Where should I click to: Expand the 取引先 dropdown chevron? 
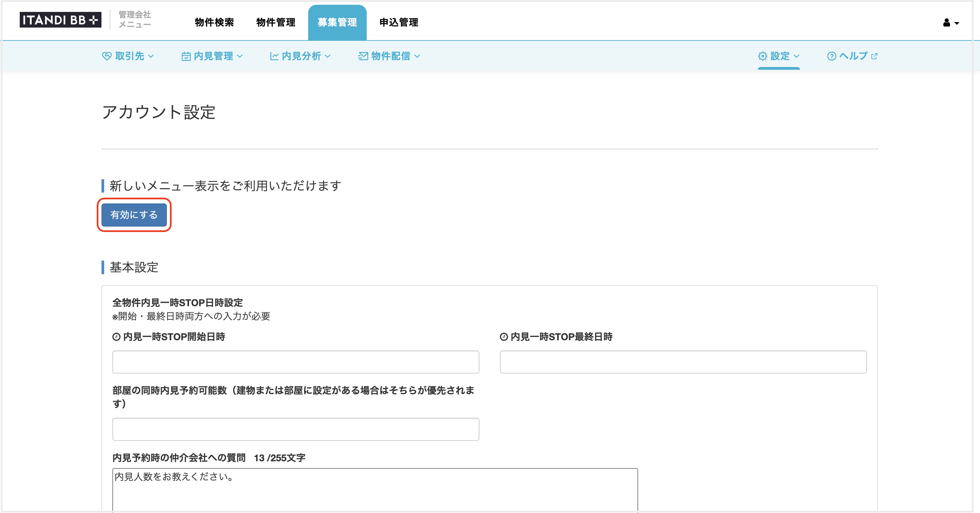[x=151, y=56]
